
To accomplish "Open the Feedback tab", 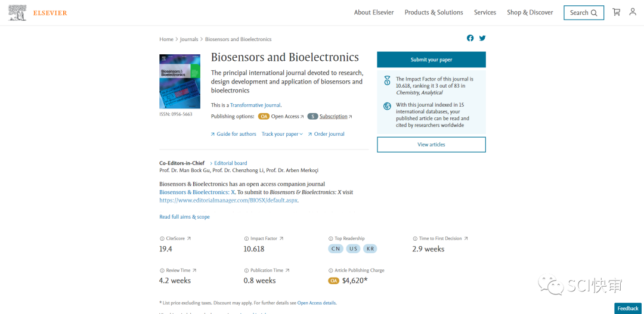I will tap(628, 308).
